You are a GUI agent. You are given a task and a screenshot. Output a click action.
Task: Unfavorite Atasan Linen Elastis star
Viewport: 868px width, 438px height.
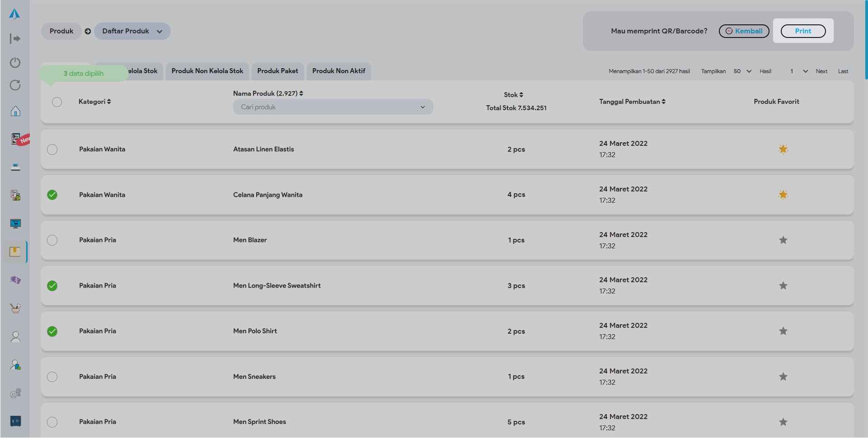[783, 149]
